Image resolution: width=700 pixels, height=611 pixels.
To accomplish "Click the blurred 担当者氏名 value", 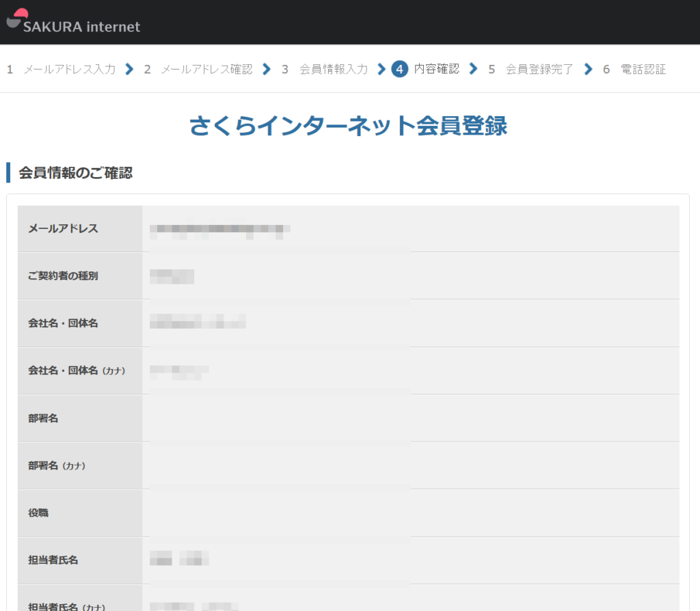I will click(179, 559).
